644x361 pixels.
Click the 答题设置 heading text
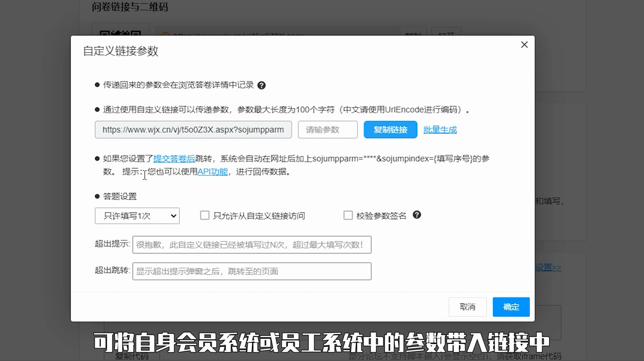(x=120, y=196)
